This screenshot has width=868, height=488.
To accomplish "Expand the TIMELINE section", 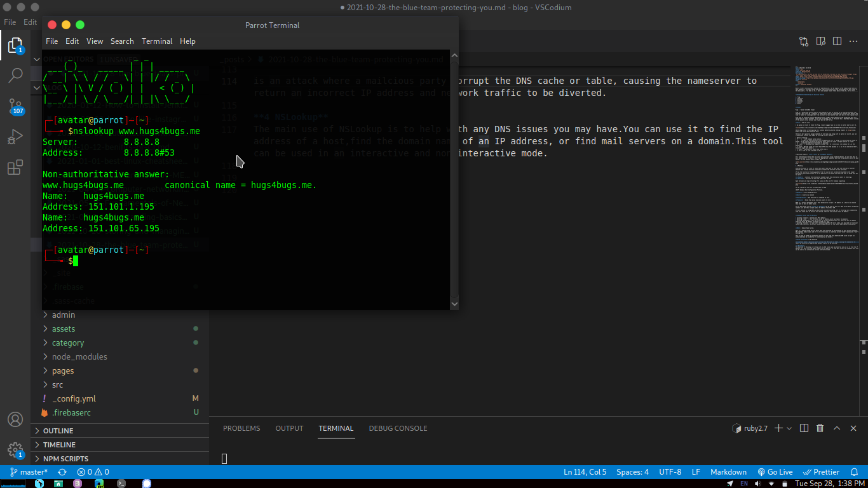I will pos(120,445).
